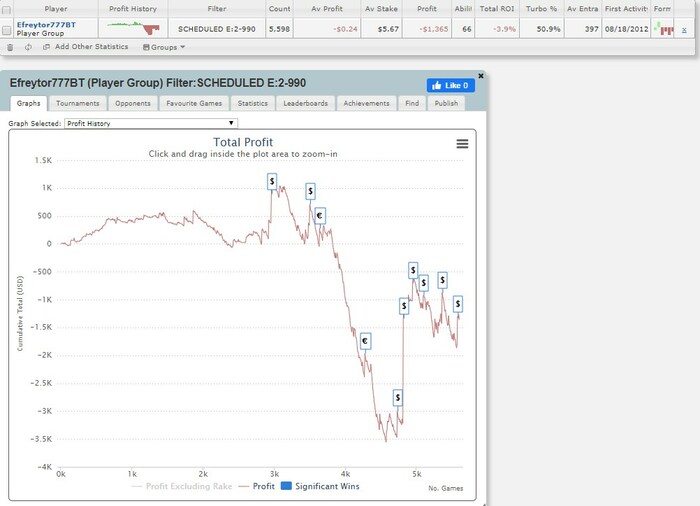Open Efreytor777BT player link
This screenshot has height=506, width=700.
(46, 25)
